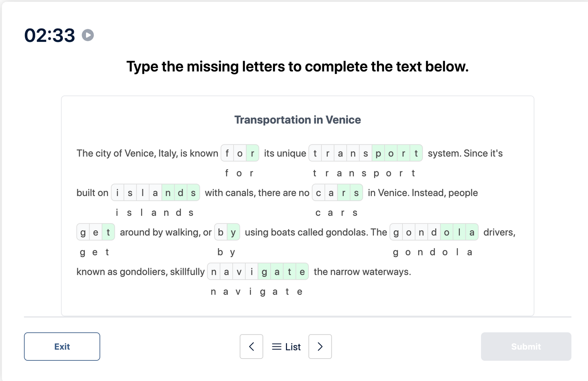Viewport: 588px width, 381px height.
Task: Click the highlighted 'g' box in 'get'
Action: click(x=82, y=232)
